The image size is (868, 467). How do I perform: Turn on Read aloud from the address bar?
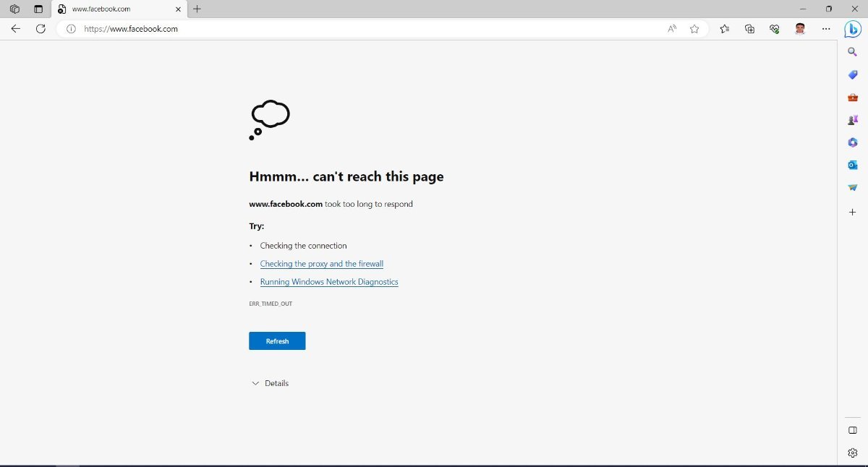coord(672,29)
